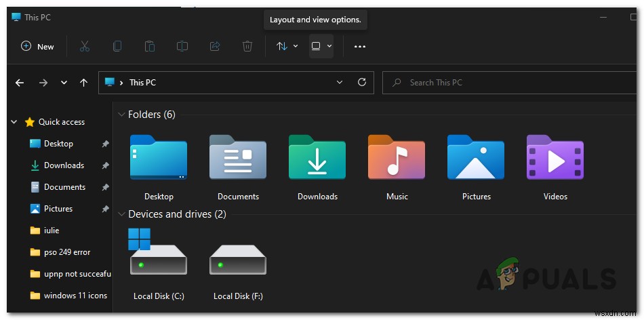This screenshot has width=644, height=320.
Task: Open the Layout and view options dropdown
Action: click(321, 46)
